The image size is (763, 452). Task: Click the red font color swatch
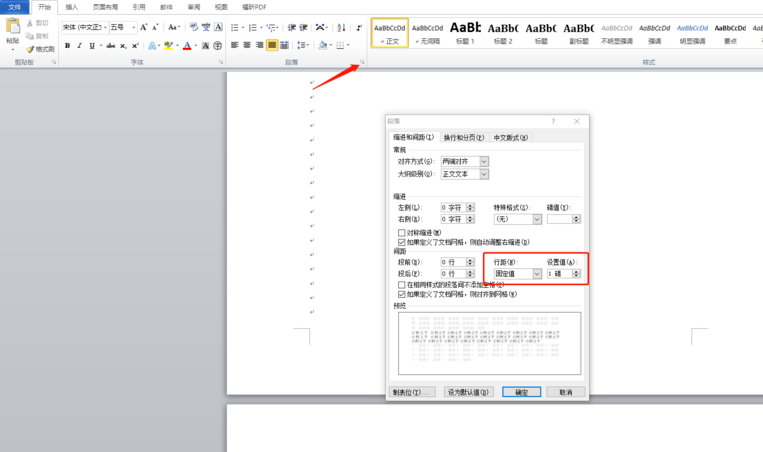[187, 46]
